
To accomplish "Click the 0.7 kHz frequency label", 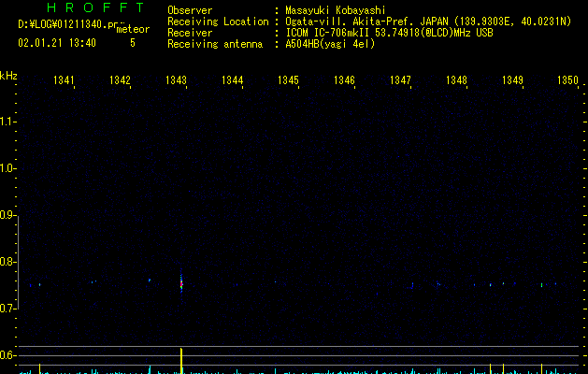I will [x=7, y=309].
